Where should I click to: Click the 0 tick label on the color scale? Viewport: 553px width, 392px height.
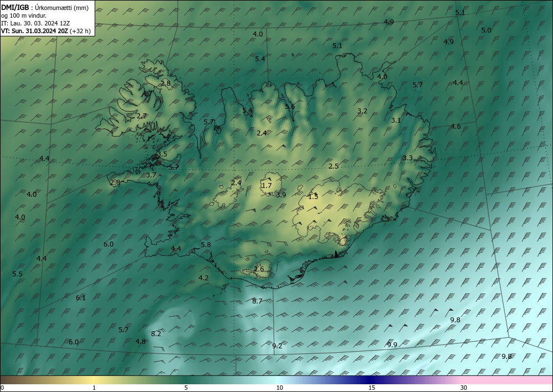point(2,388)
